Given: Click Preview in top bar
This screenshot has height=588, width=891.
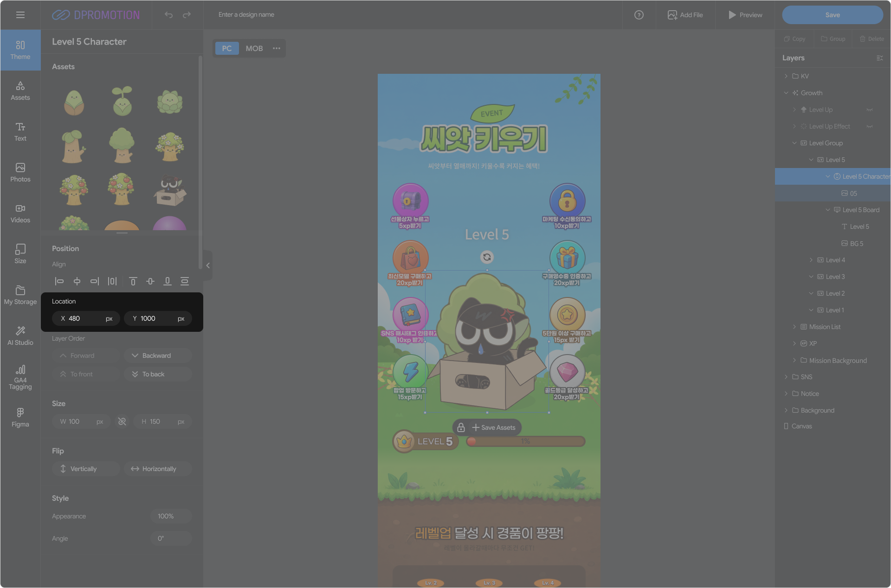Looking at the screenshot, I should (x=745, y=15).
